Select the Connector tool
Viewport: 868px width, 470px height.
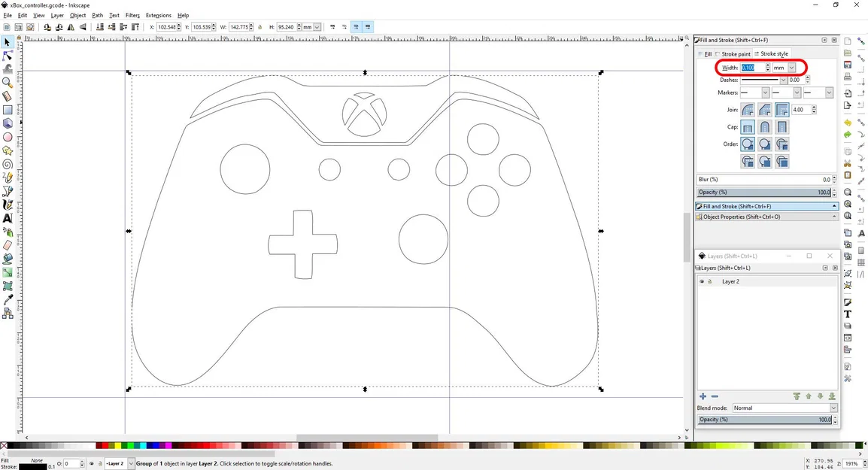8,313
